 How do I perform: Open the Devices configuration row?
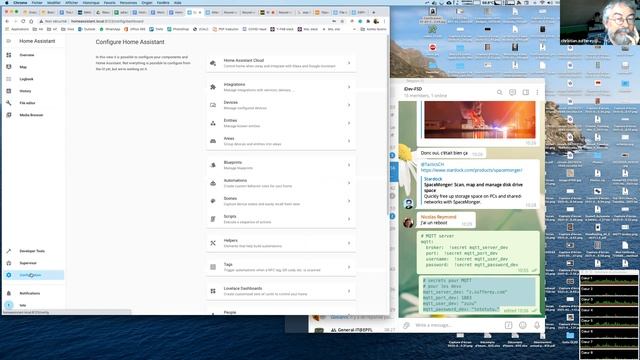[281, 105]
